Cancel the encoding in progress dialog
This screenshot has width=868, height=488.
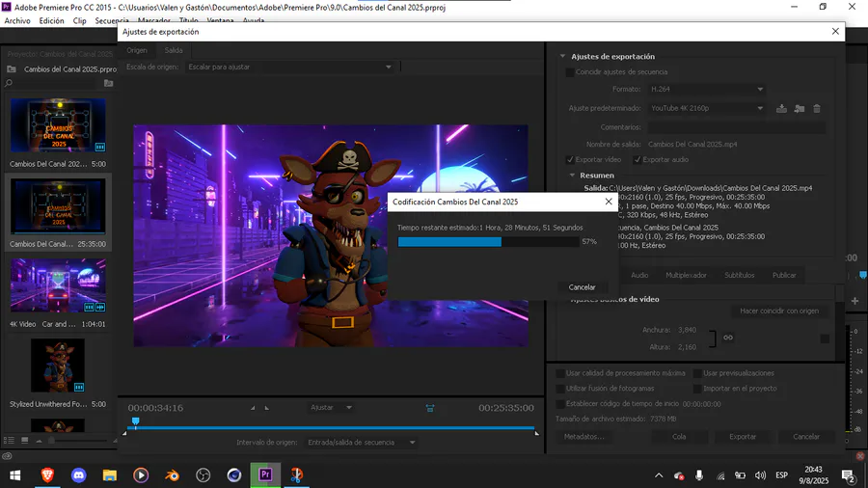click(x=582, y=287)
